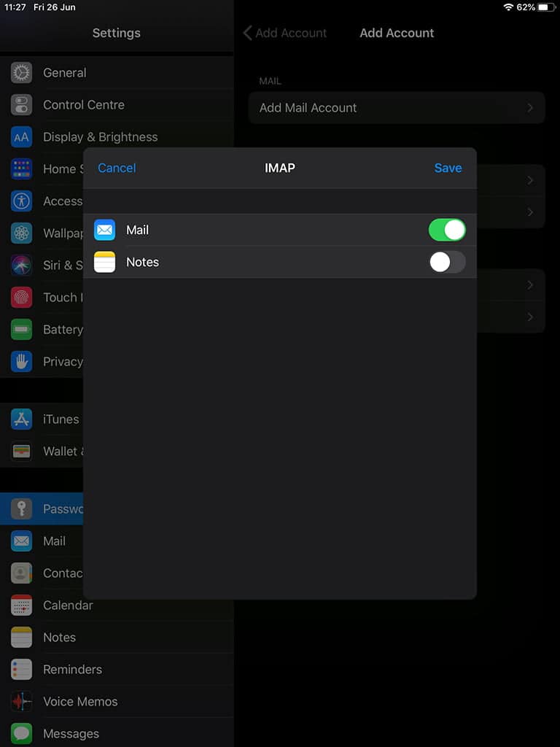Image resolution: width=560 pixels, height=747 pixels.
Task: Tap the Wallet card icon
Action: [21, 451]
